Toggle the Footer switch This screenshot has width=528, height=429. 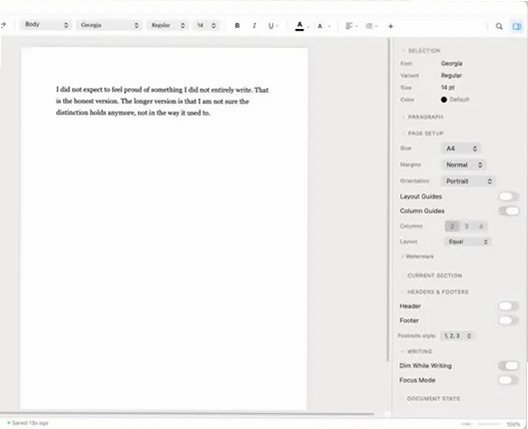[x=508, y=320]
